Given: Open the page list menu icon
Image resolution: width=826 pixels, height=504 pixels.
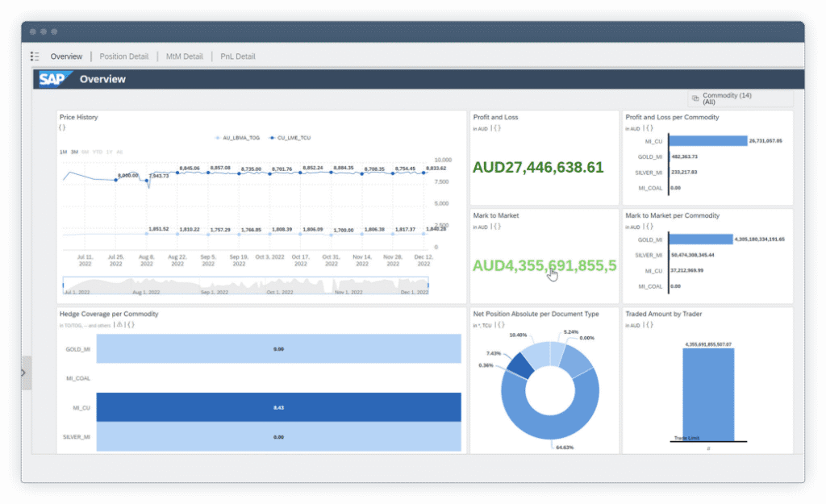Looking at the screenshot, I should click(x=35, y=56).
